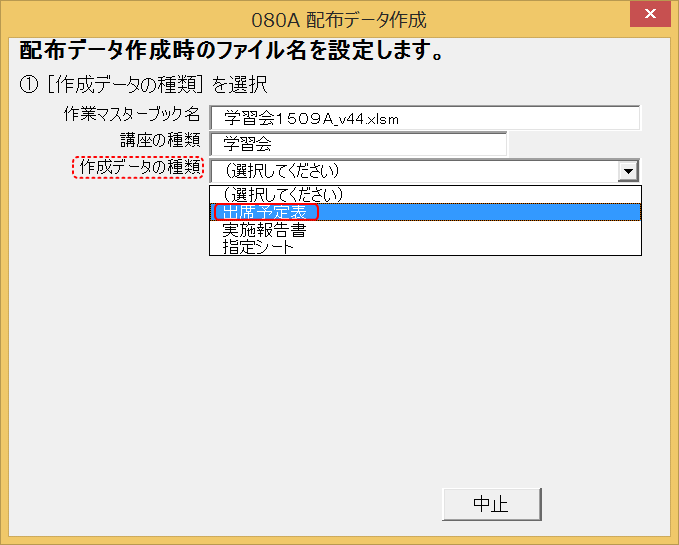The width and height of the screenshot is (679, 545).
Task: Pick the 指定シート option
Action: pos(425,247)
